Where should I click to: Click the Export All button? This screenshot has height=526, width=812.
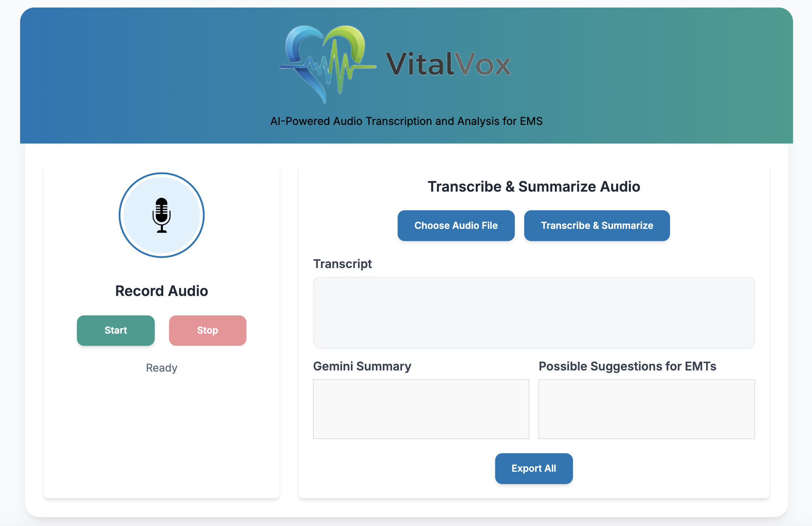(x=534, y=468)
